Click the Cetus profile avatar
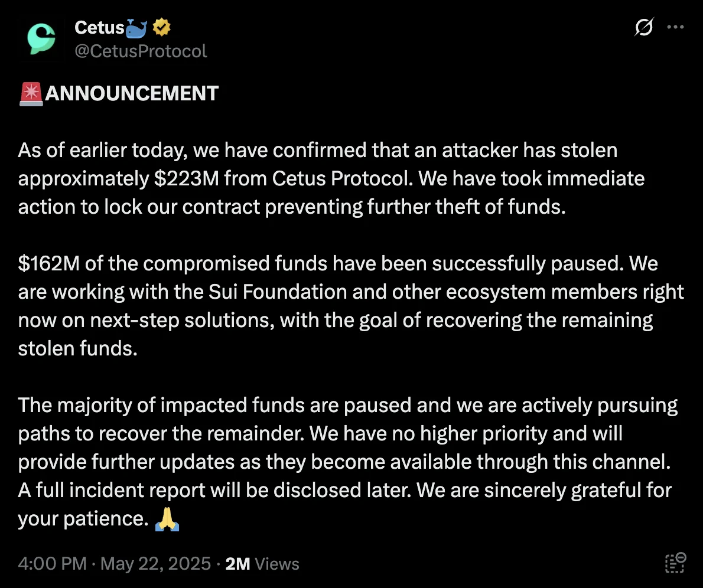This screenshot has width=703, height=588. click(x=41, y=38)
